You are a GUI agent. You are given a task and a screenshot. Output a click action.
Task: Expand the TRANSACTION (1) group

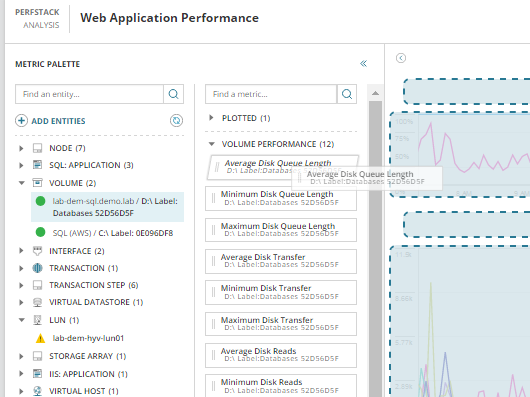(21, 268)
